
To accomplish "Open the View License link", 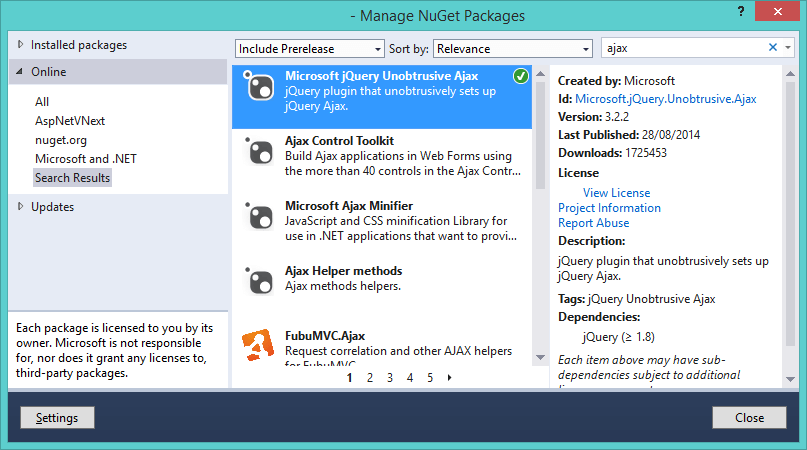I will click(617, 193).
